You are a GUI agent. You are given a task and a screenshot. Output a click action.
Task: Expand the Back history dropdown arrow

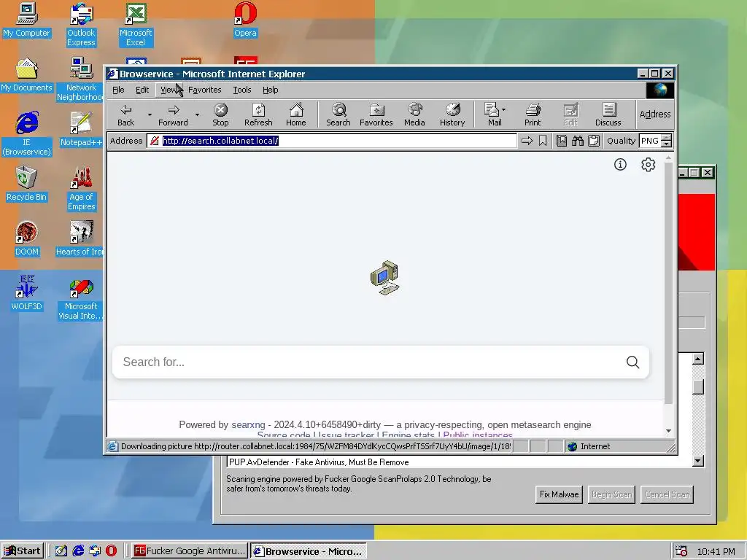[x=150, y=114]
